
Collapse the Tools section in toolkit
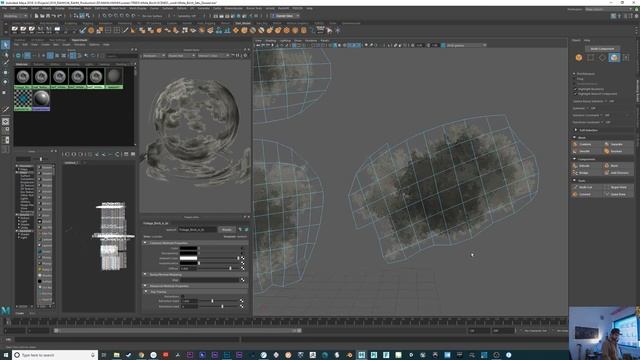tap(575, 180)
